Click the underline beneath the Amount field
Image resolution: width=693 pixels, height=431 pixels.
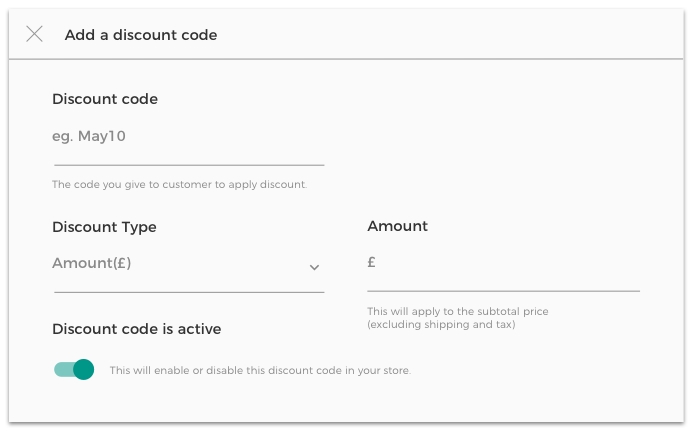click(503, 291)
